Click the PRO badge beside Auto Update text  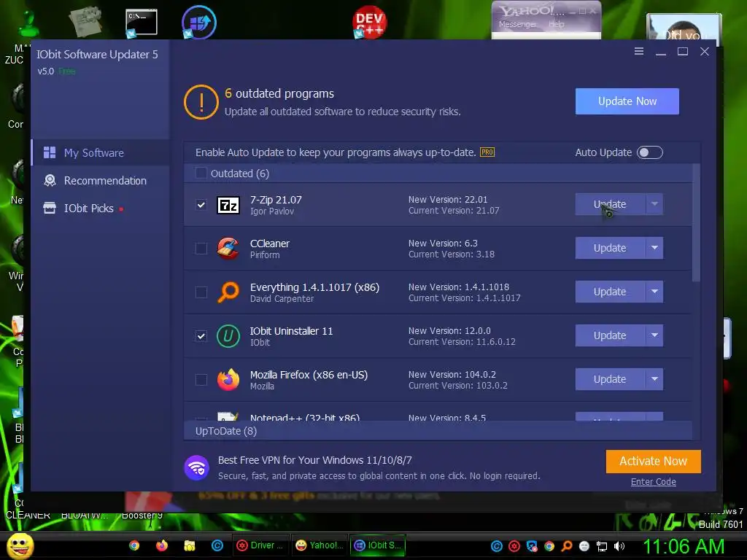(x=487, y=152)
